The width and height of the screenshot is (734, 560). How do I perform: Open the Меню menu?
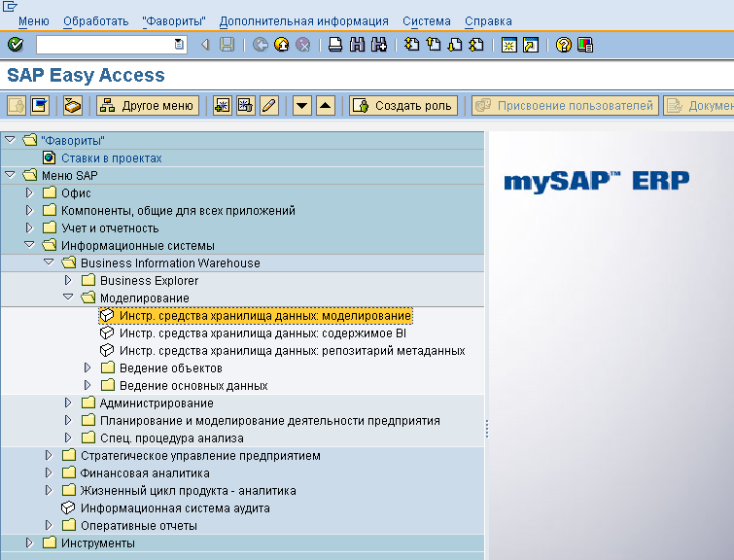[x=34, y=21]
